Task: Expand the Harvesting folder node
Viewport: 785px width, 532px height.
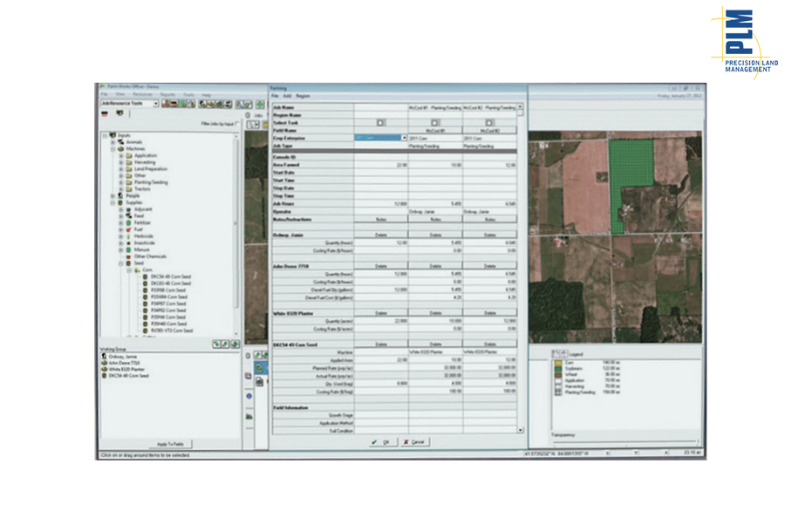Action: [120, 162]
